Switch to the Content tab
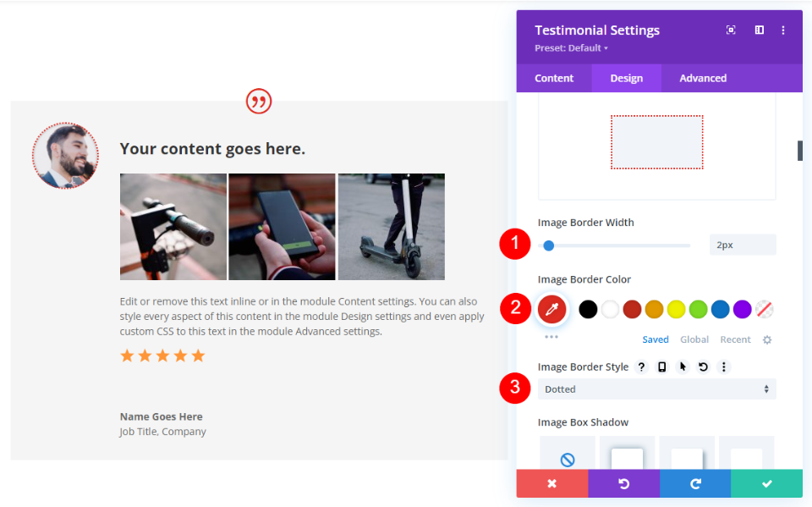The width and height of the screenshot is (812, 507). [554, 78]
